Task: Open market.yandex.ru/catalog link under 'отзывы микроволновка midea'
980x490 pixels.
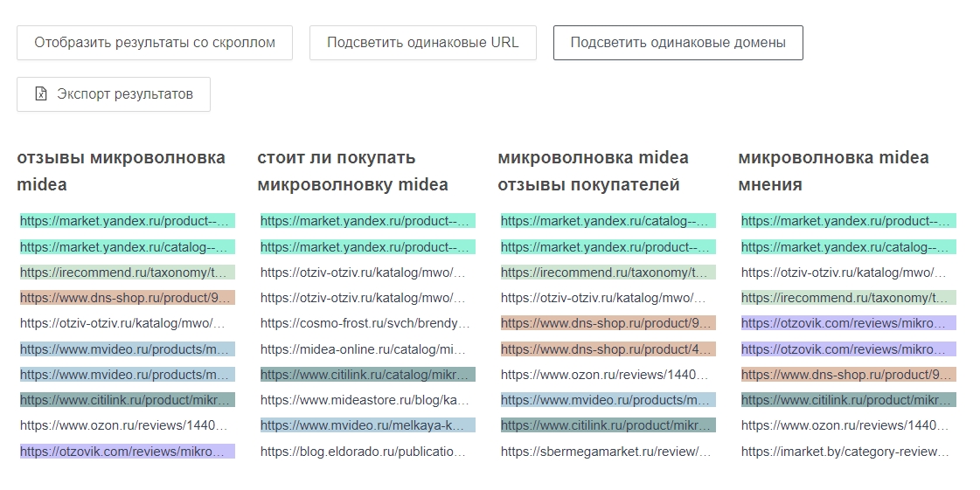Action: point(128,247)
